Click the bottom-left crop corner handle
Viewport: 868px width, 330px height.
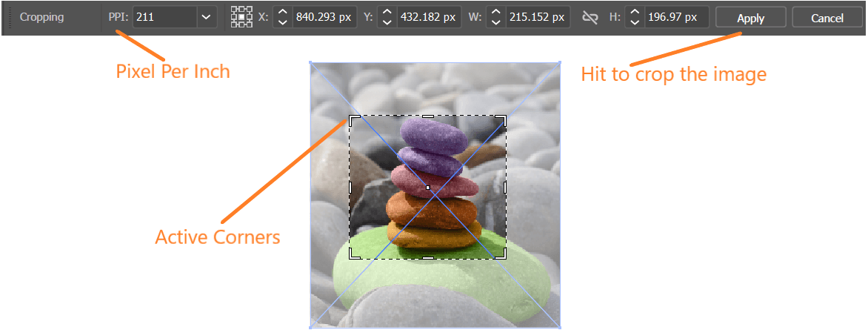[x=352, y=255]
